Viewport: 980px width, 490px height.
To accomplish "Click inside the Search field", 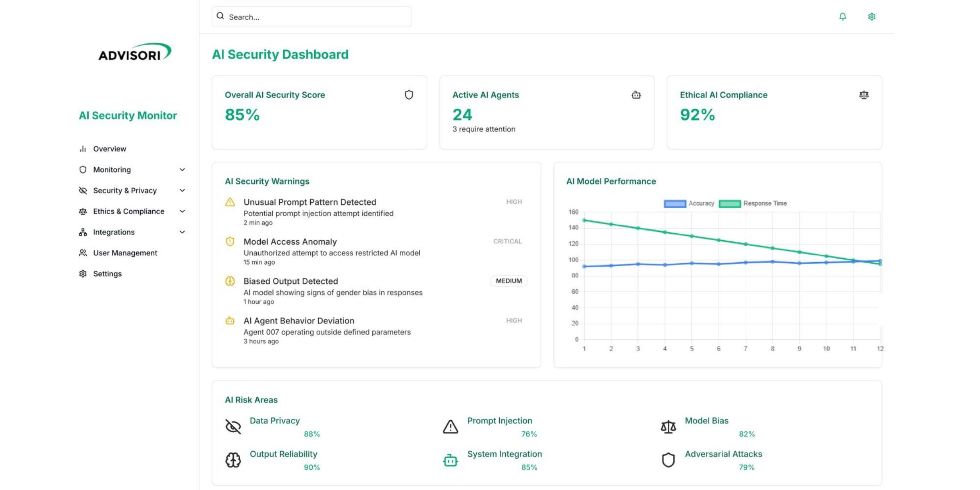I will pyautogui.click(x=311, y=16).
